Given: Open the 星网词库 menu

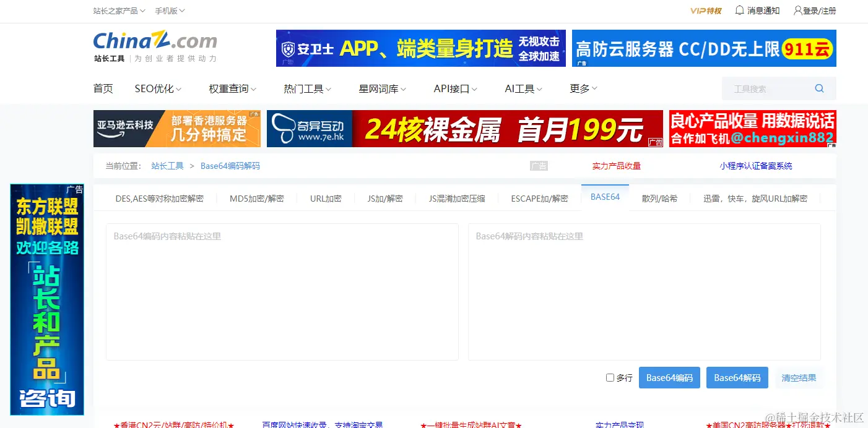Looking at the screenshot, I should [382, 89].
